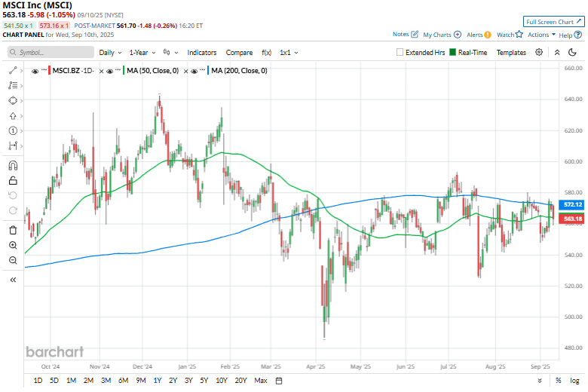The image size is (588, 392).
Task: Select the measurement range tool
Action: click(x=13, y=145)
